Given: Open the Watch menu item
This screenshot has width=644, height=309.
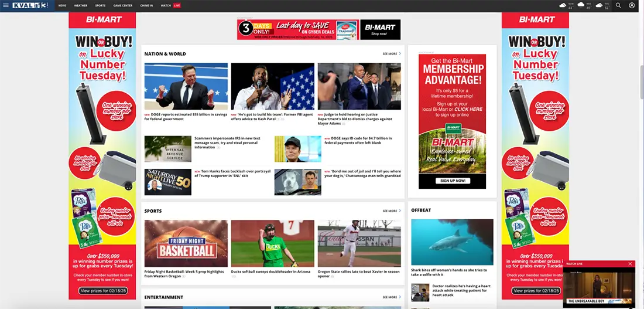Looking at the screenshot, I should [166, 6].
